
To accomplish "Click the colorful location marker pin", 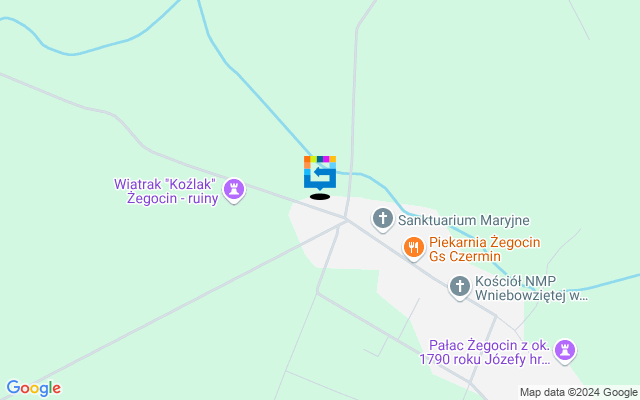I will (x=320, y=173).
